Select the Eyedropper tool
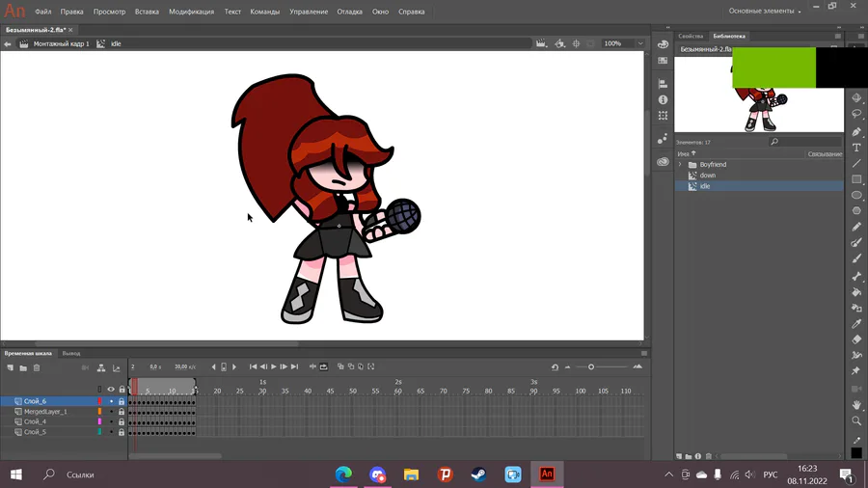The width and height of the screenshot is (868, 488). (x=856, y=323)
